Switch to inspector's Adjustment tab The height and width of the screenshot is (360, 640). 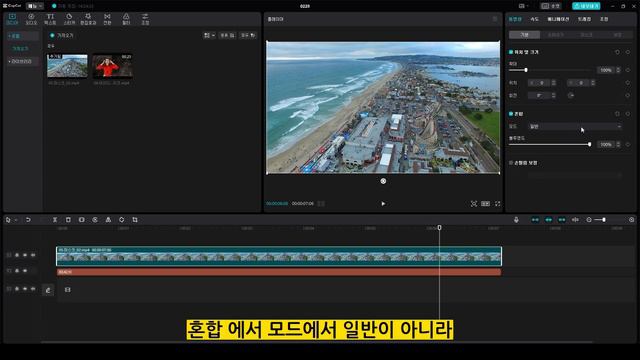click(604, 19)
